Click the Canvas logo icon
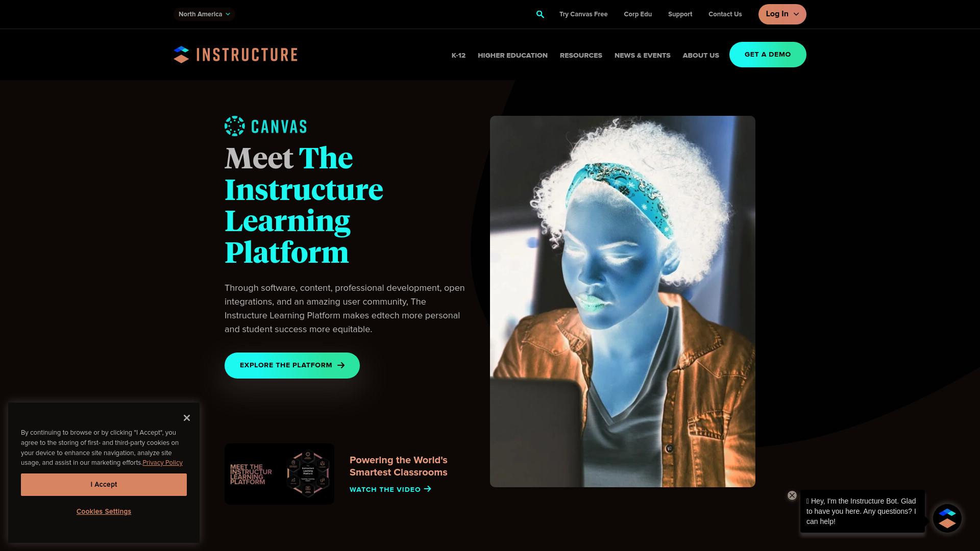980x551 pixels. (234, 126)
